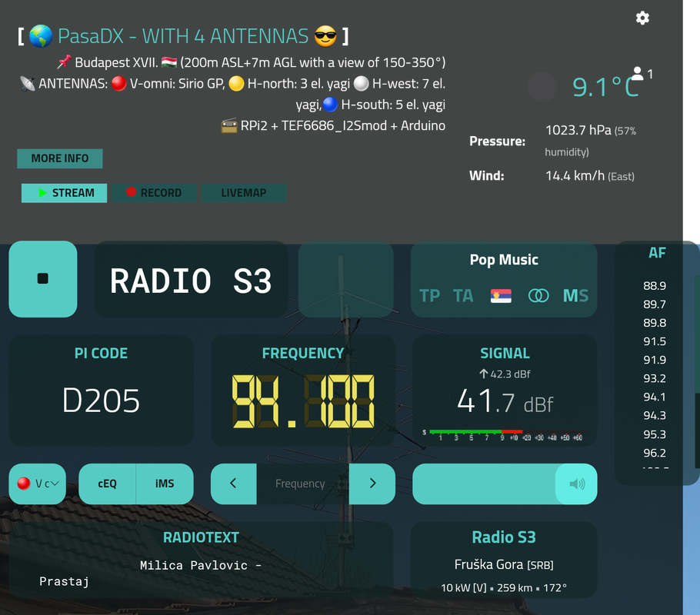Tune up with the right arrow

pyautogui.click(x=372, y=484)
